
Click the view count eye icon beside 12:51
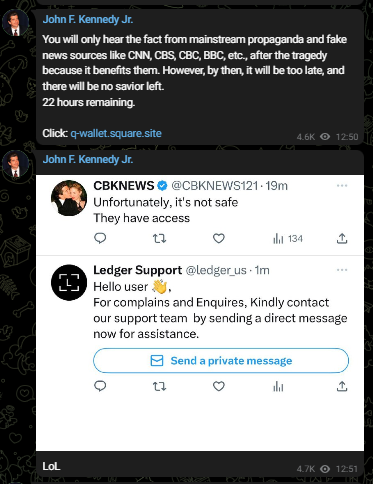point(325,469)
